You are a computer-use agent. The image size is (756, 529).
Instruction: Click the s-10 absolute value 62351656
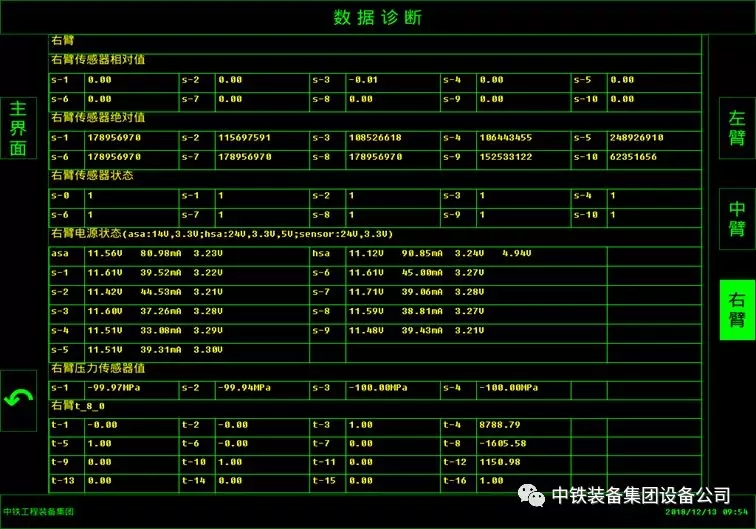633,157
